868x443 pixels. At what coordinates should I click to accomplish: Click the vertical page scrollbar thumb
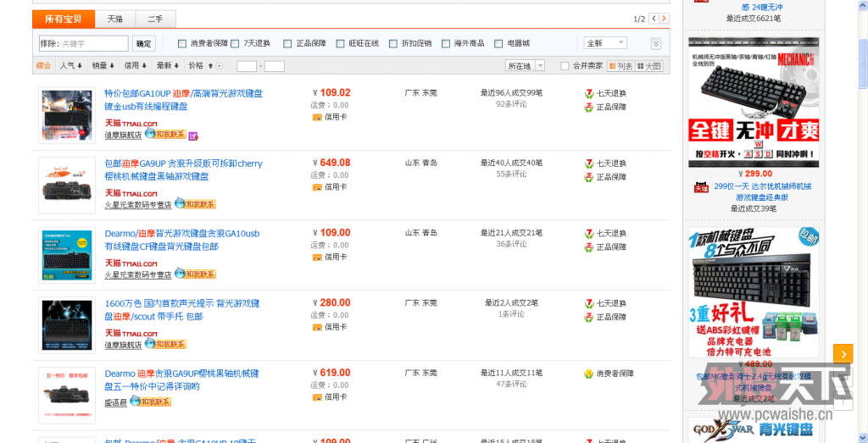[862, 64]
